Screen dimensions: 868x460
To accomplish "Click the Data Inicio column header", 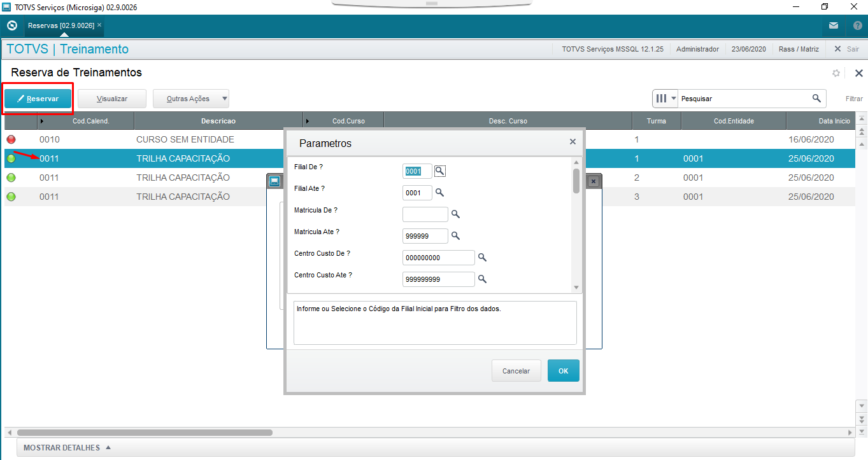I will [x=820, y=121].
